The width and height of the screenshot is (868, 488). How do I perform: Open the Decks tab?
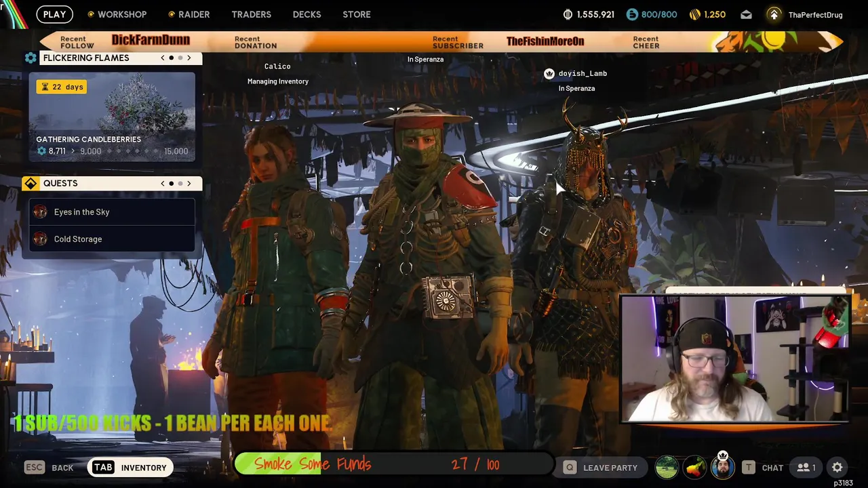point(307,14)
